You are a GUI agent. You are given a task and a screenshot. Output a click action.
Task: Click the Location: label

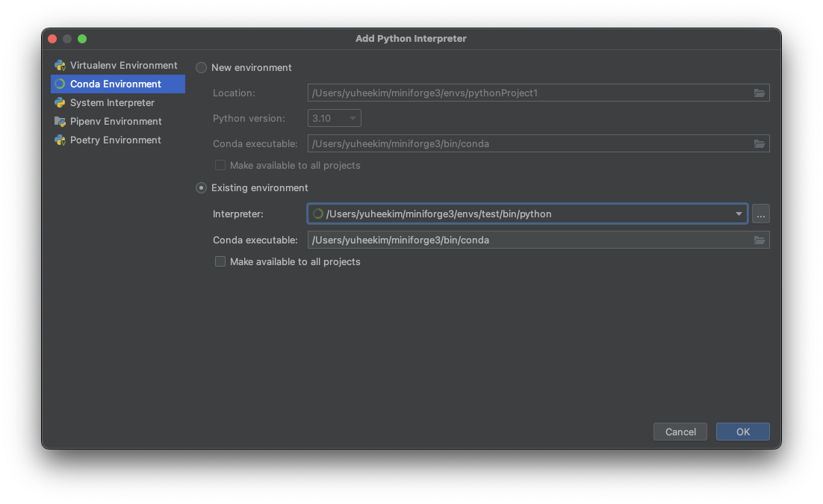pos(234,93)
